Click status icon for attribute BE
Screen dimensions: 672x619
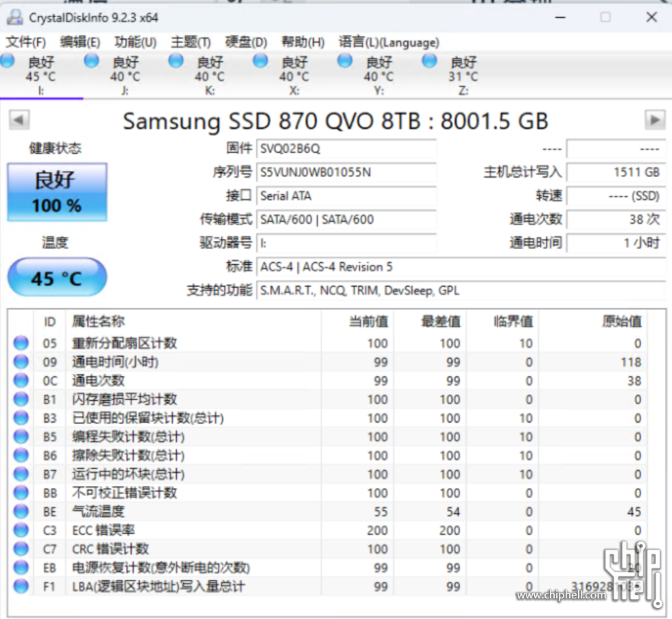point(21,511)
